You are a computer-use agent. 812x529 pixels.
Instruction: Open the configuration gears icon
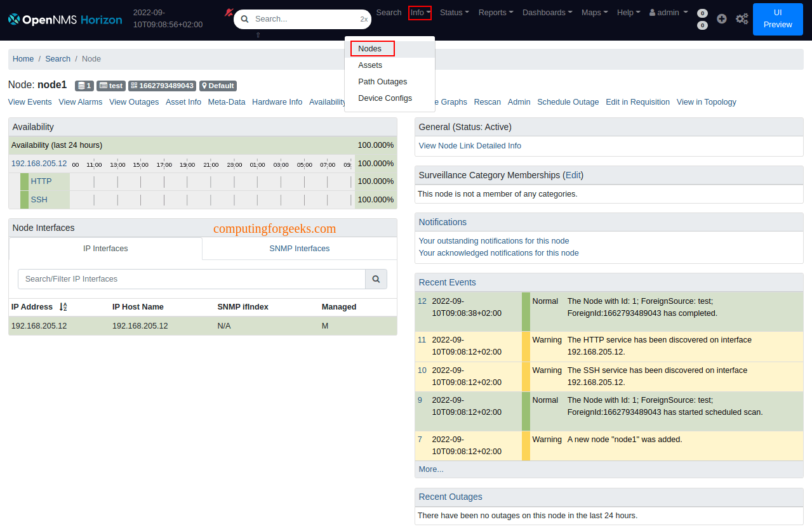pos(742,19)
